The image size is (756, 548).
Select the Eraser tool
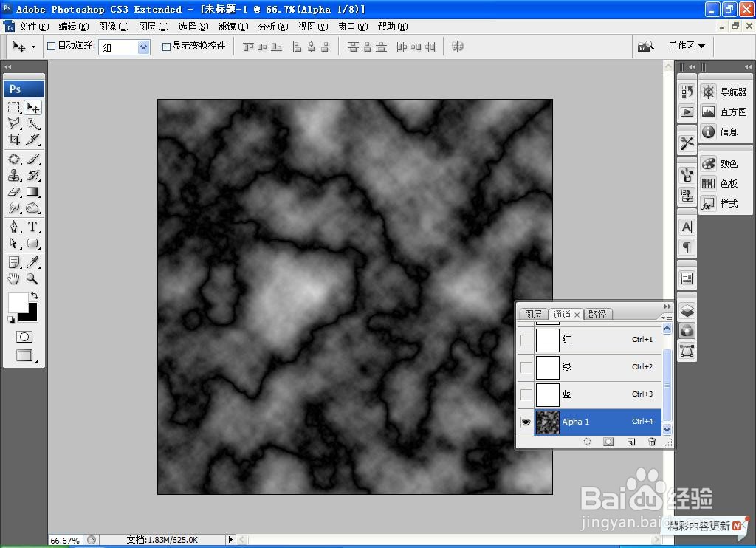point(15,191)
